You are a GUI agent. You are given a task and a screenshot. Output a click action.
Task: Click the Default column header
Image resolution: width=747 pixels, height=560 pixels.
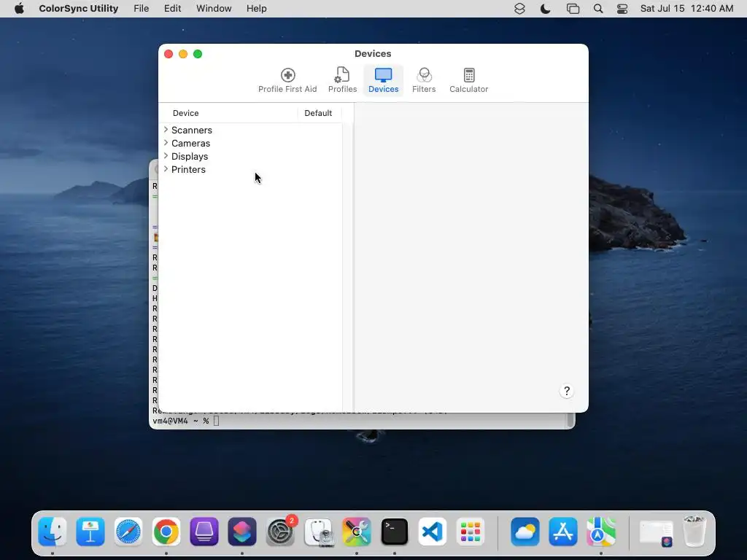(318, 113)
